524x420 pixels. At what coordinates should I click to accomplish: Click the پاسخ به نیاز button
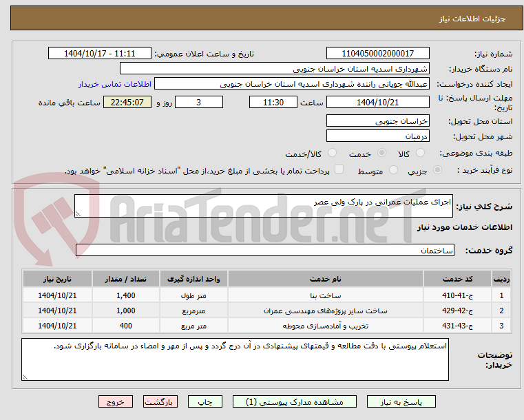pyautogui.click(x=401, y=402)
